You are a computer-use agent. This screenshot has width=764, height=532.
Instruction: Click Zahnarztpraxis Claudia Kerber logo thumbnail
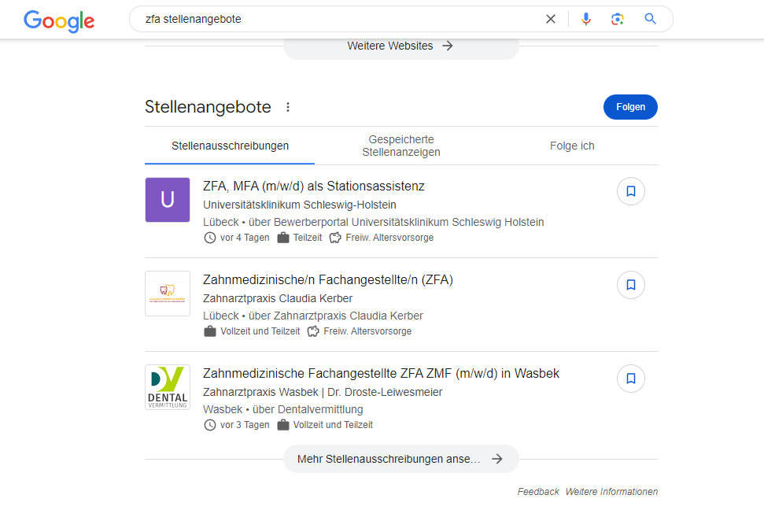[168, 294]
